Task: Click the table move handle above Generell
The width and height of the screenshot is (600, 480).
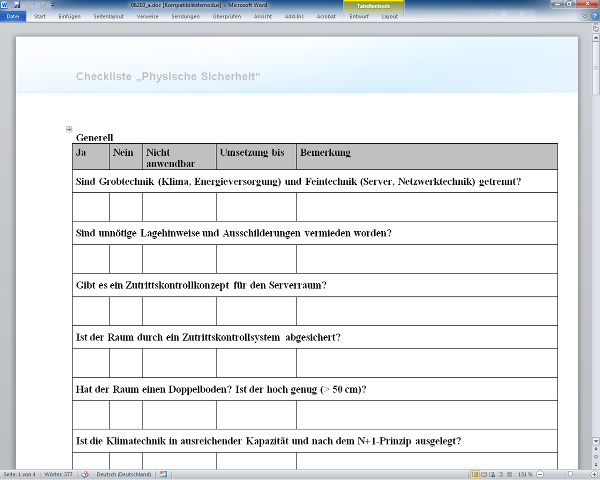Action: click(x=69, y=129)
